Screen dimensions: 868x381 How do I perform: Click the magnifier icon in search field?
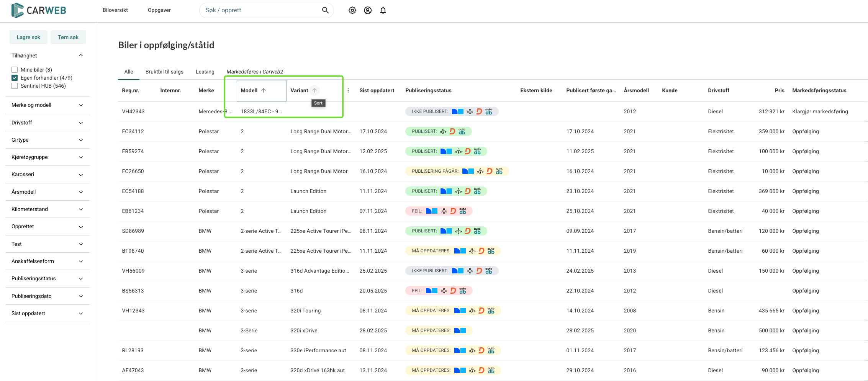pyautogui.click(x=325, y=10)
